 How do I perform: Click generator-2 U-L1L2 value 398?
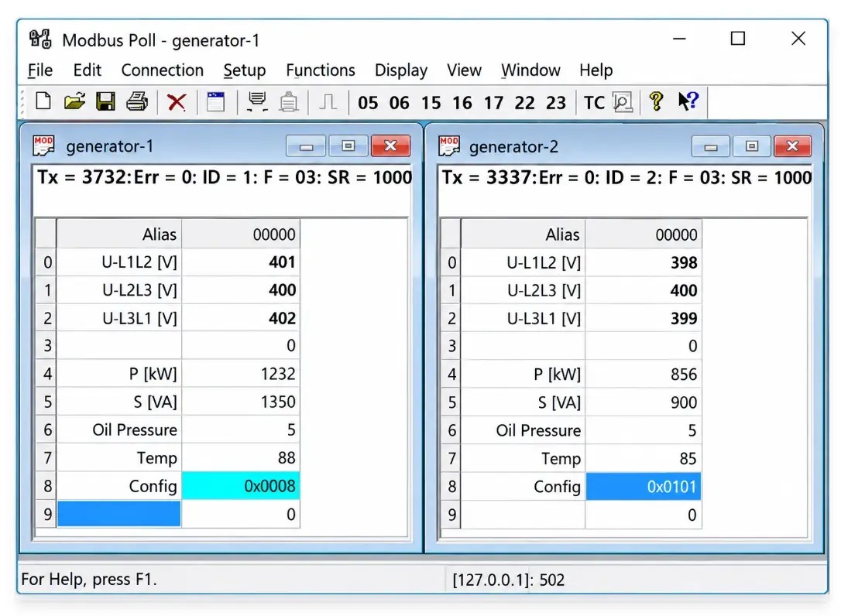pyautogui.click(x=644, y=262)
